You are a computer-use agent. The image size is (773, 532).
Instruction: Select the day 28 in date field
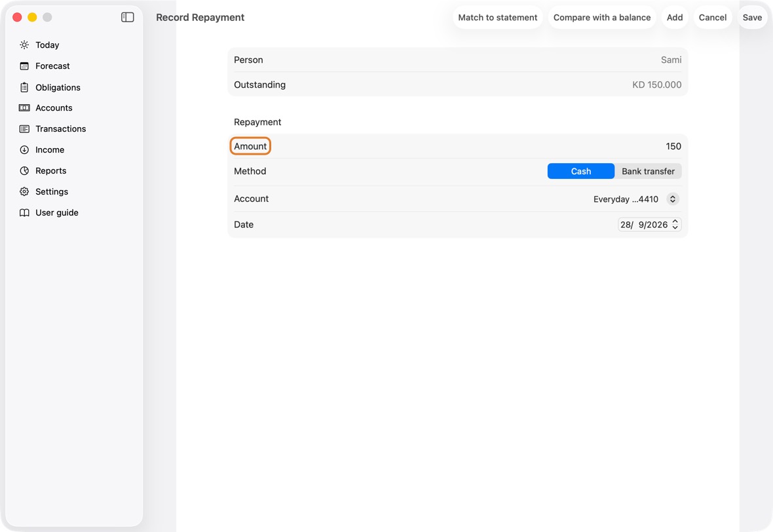[x=626, y=225]
